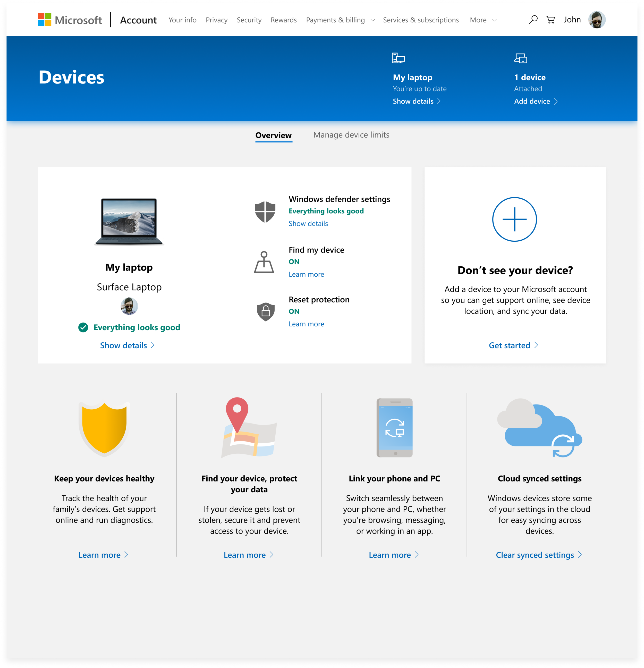Click the Find your device, protect your data heading
The height and width of the screenshot is (668, 644).
249,484
